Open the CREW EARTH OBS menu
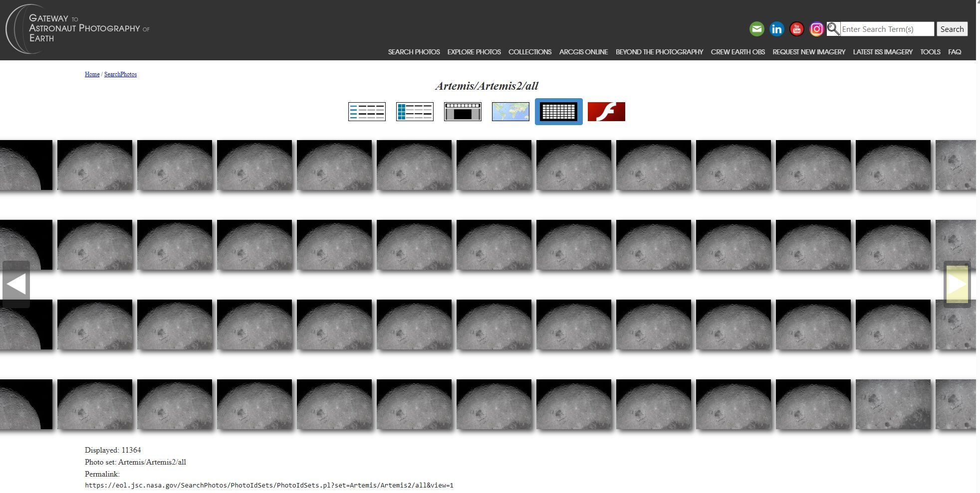Screen dimensions: 980x493 tap(737, 52)
